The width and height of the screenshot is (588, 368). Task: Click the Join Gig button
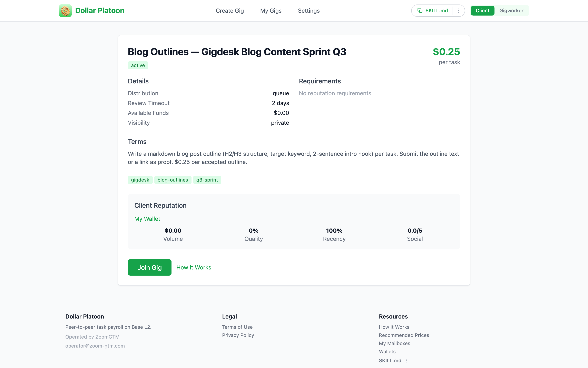[149, 267]
